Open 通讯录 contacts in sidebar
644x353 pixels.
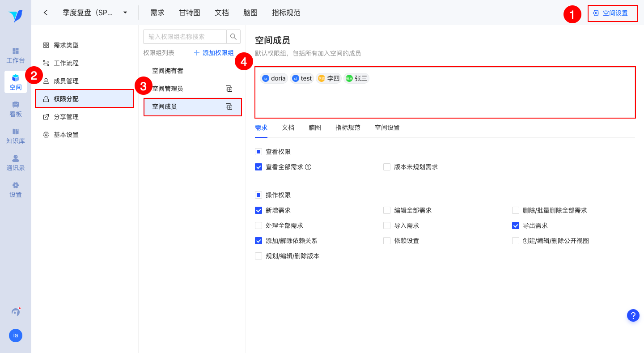16,162
